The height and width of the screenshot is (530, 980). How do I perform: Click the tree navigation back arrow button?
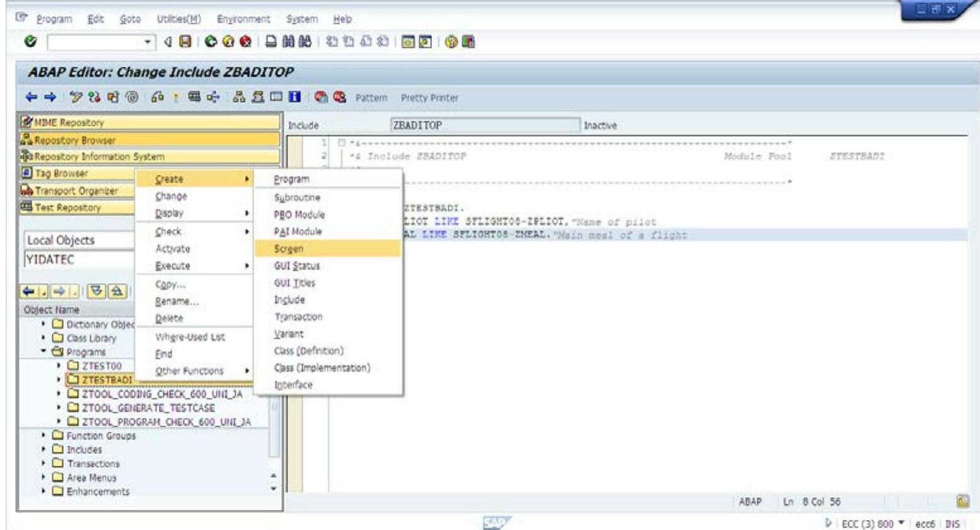click(x=29, y=291)
